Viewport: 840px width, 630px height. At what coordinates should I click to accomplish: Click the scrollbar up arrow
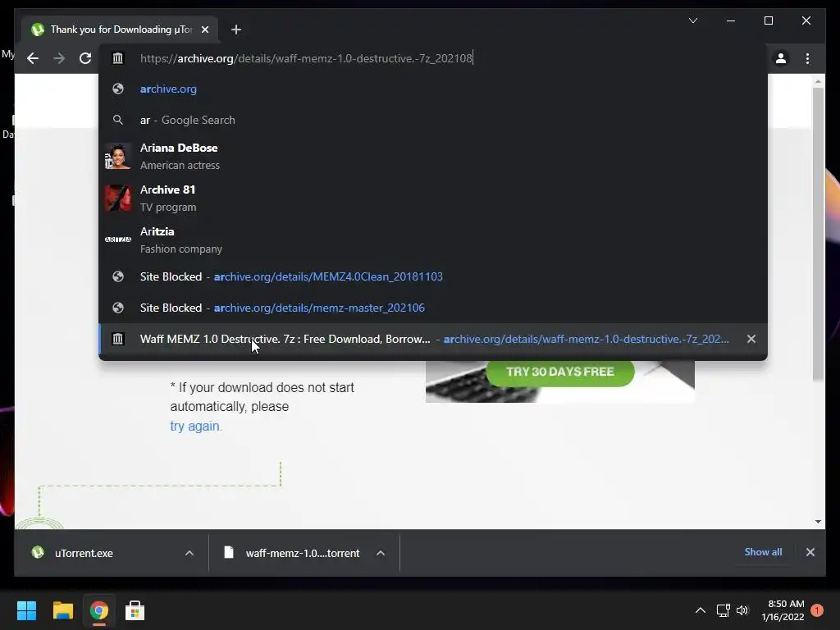[x=818, y=82]
